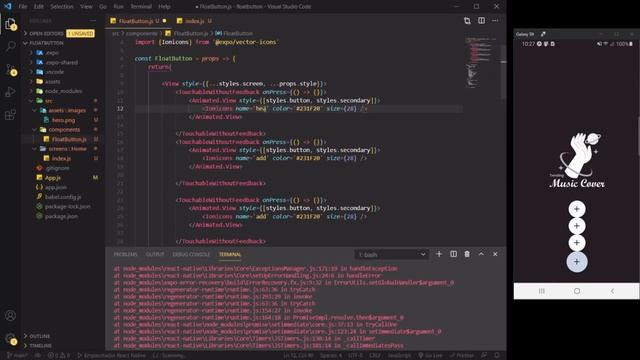Tap the lowest white plus button in app

[577, 242]
